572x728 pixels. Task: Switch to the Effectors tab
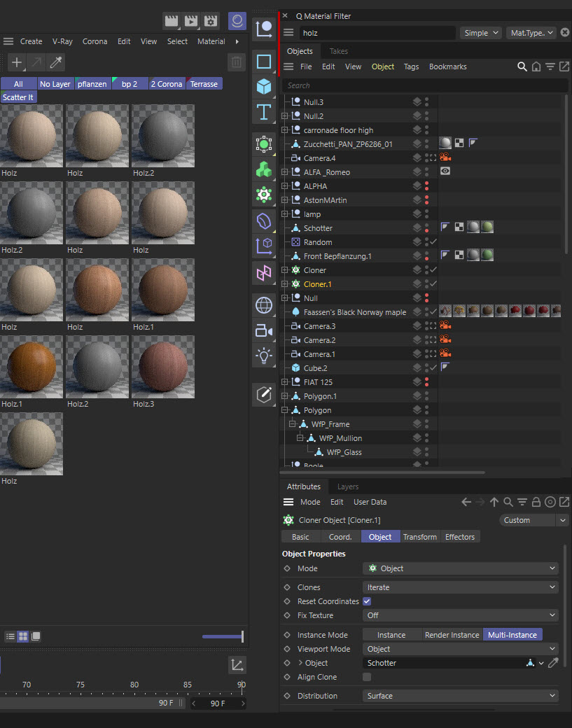pos(459,537)
